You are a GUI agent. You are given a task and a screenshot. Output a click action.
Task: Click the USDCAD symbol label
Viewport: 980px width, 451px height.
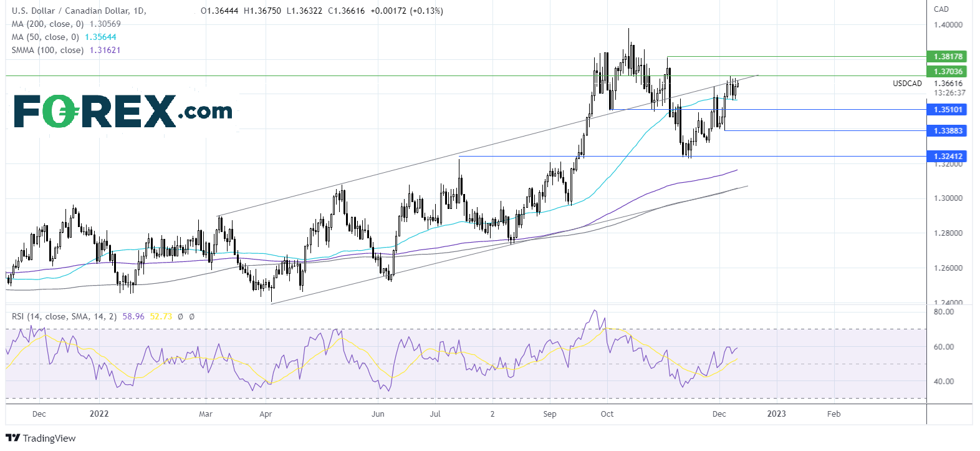907,84
